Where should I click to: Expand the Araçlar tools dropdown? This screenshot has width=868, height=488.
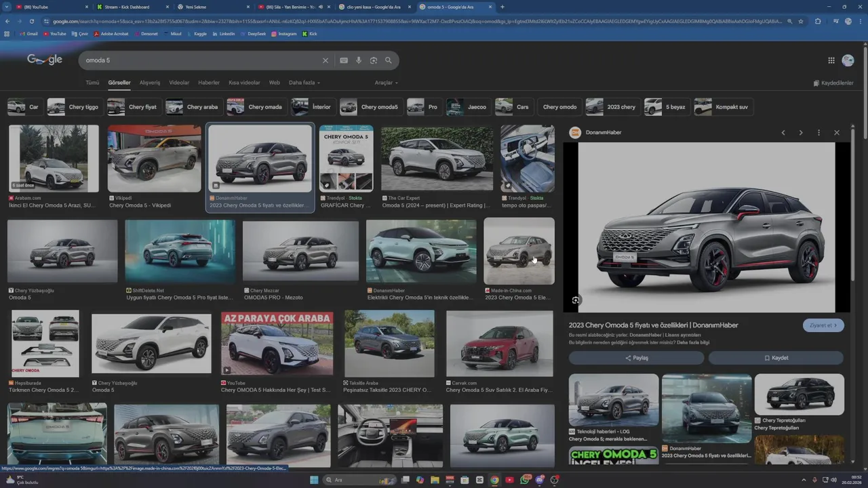click(386, 83)
